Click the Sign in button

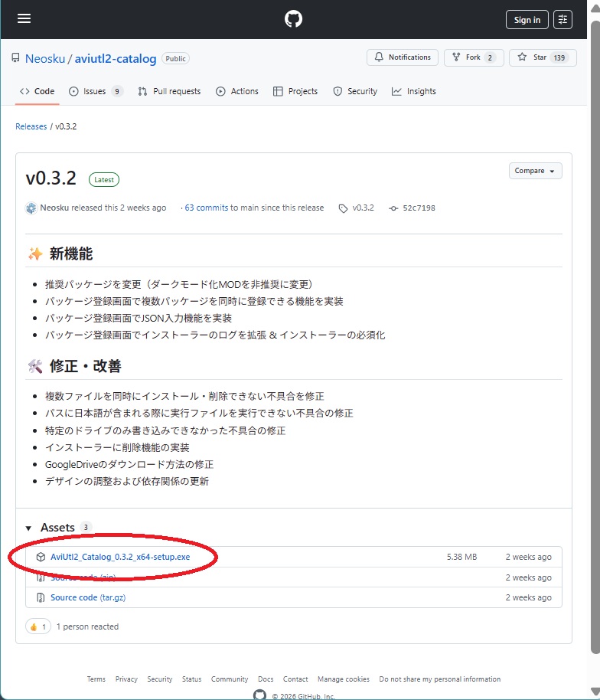point(527,20)
